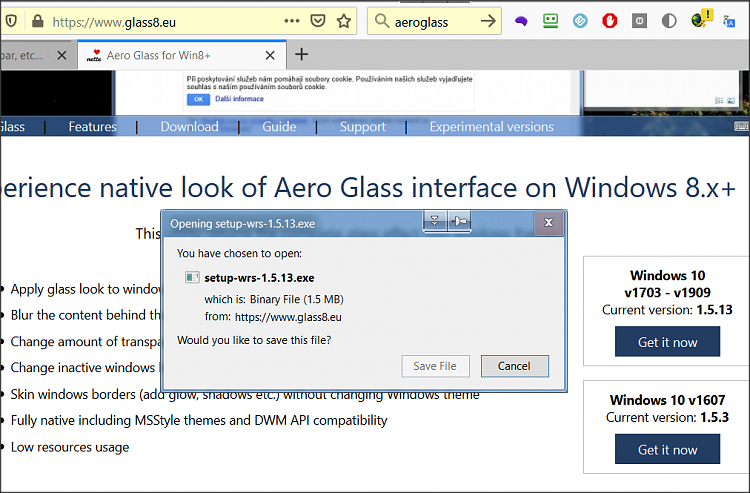
Task: Get it now for Windows 10 v1607
Action: click(x=667, y=449)
